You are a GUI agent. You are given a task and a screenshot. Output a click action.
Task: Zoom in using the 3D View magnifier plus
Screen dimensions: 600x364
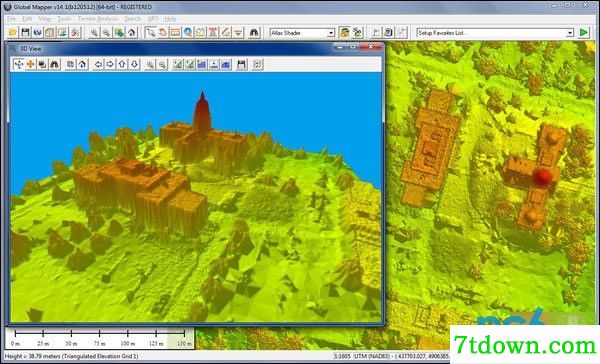150,64
